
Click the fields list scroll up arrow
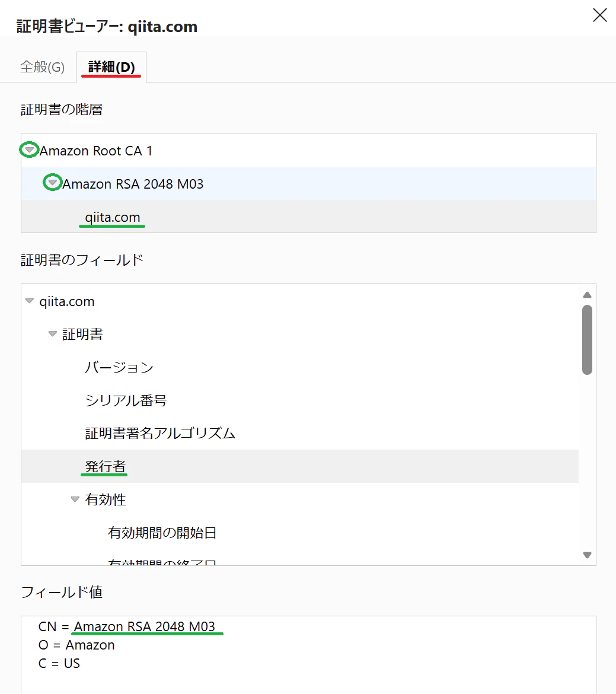[587, 295]
